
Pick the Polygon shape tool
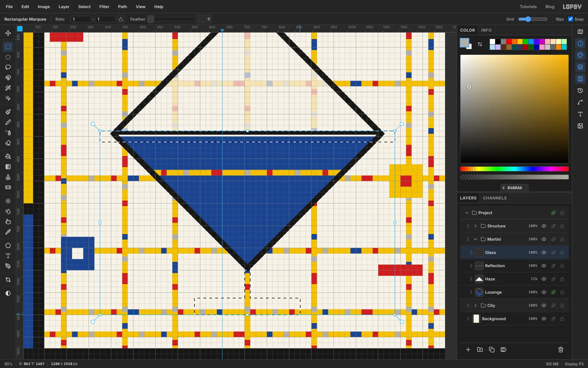(x=8, y=245)
